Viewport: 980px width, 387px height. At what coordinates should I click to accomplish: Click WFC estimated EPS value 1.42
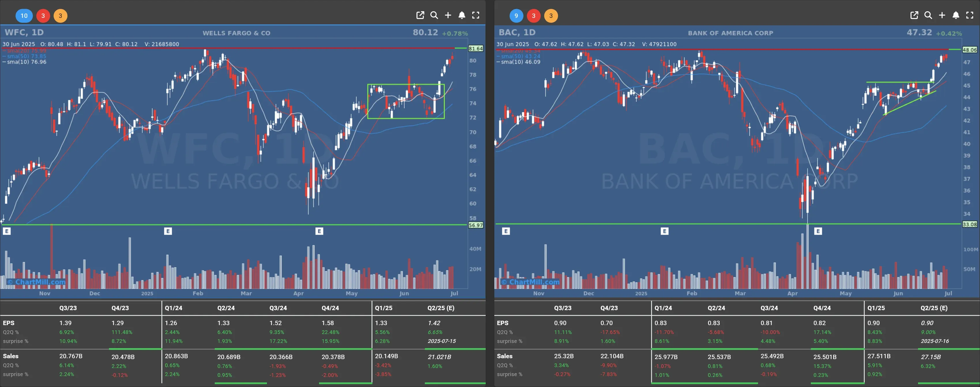pos(434,323)
